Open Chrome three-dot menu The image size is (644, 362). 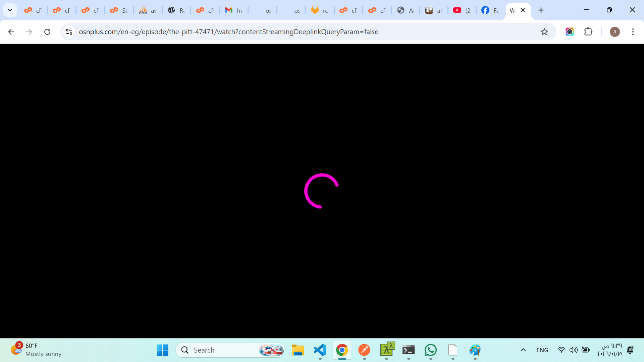(633, 32)
